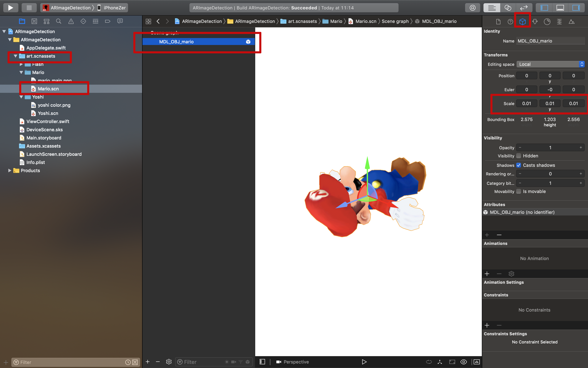Open the scene graph gear menu
Viewport: 588px width, 368px height.
[x=169, y=362]
